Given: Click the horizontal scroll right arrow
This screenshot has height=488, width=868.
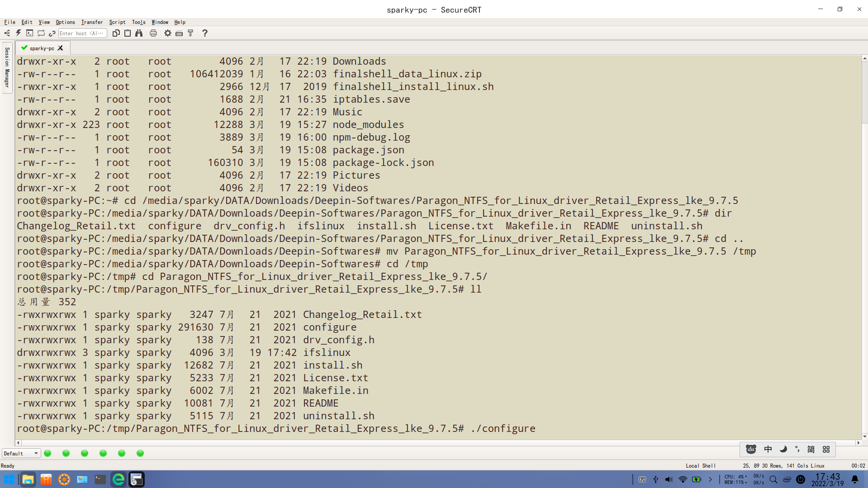Looking at the screenshot, I should coord(858,443).
